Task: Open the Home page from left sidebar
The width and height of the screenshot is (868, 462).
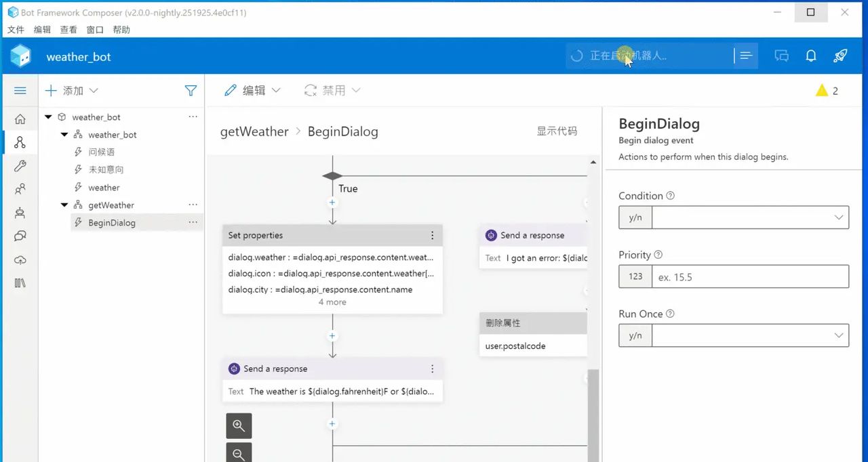Action: tap(20, 119)
